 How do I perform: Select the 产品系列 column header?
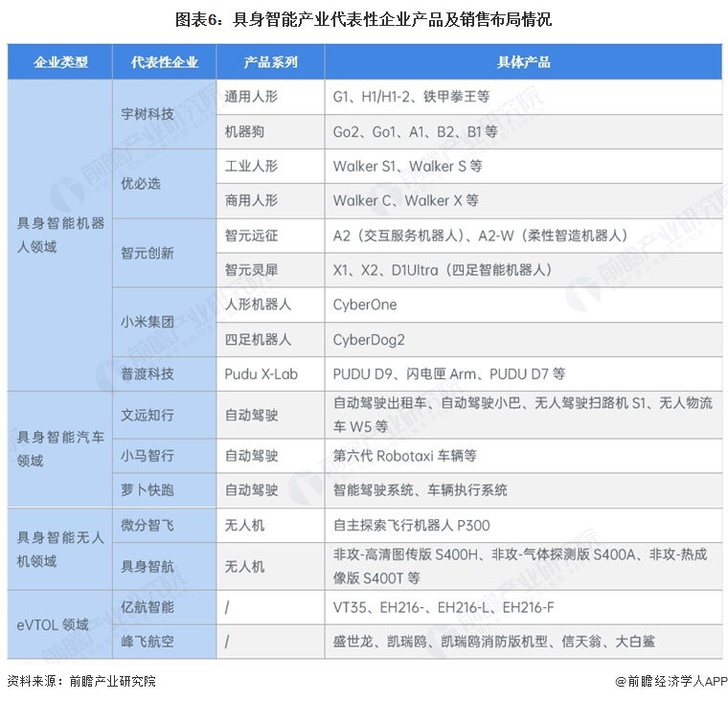pos(270,61)
